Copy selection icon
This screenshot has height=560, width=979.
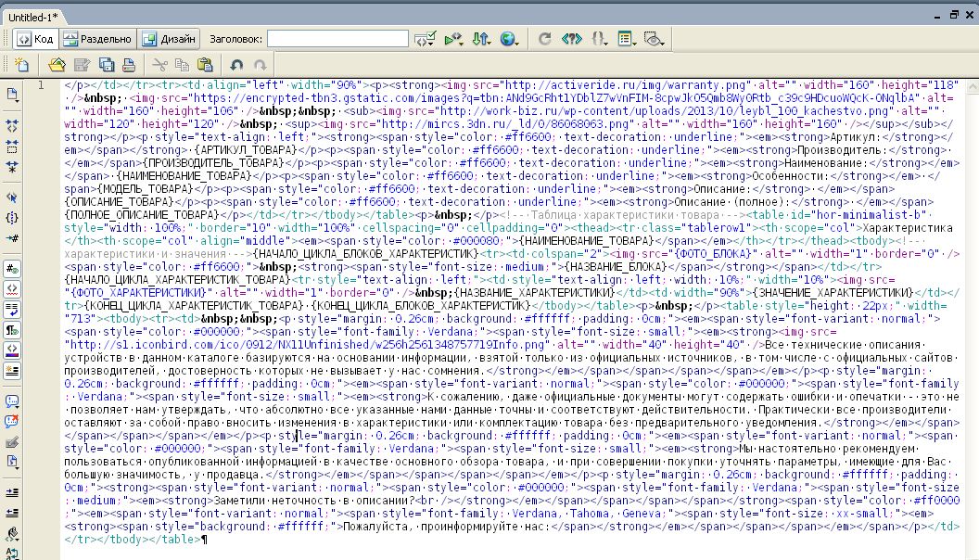click(183, 64)
